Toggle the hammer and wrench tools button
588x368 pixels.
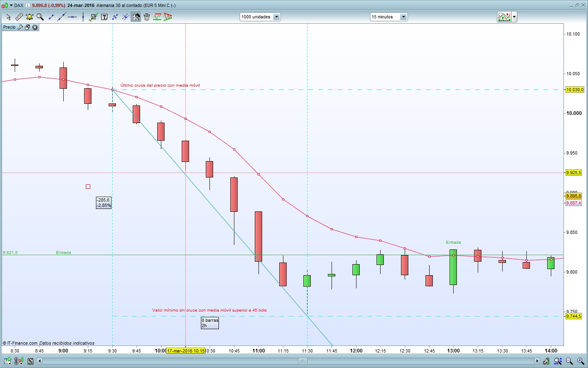[x=136, y=17]
